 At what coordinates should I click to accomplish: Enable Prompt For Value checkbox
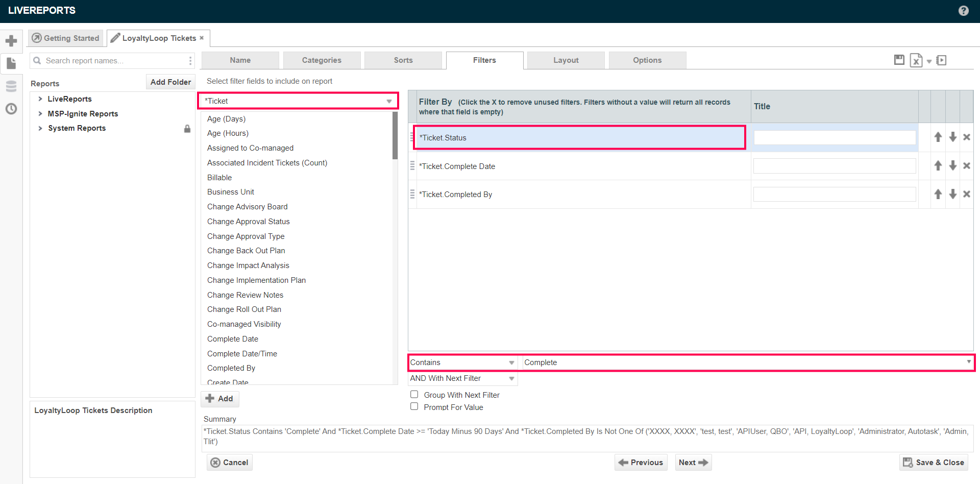click(414, 406)
